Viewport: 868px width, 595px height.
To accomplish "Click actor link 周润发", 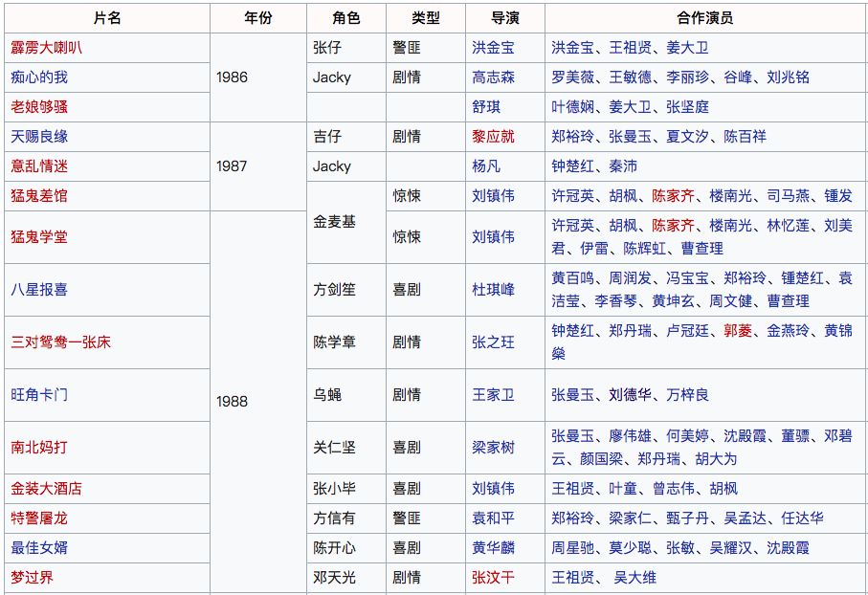I will tap(630, 277).
